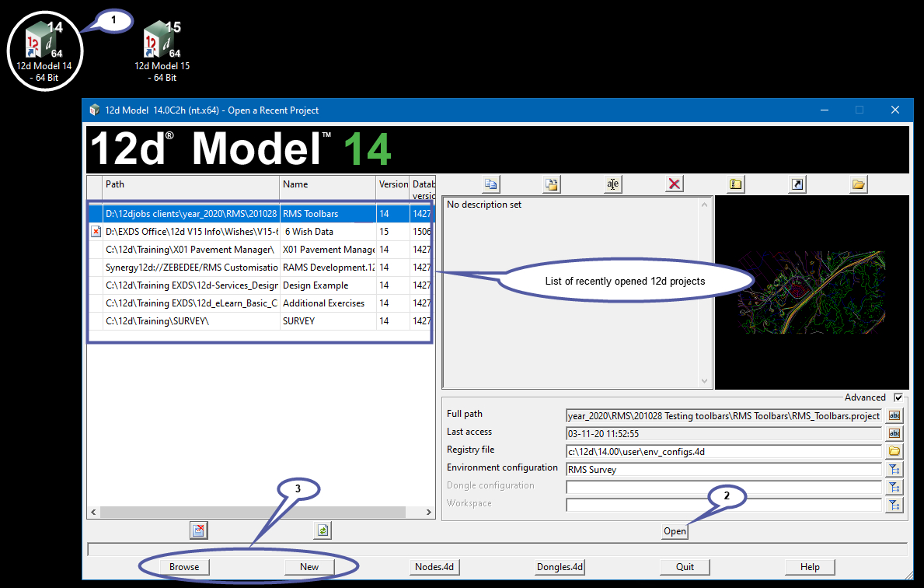Screen dimensions: 924x588
Task: Click the rename project text-cursor icon
Action: (x=613, y=184)
